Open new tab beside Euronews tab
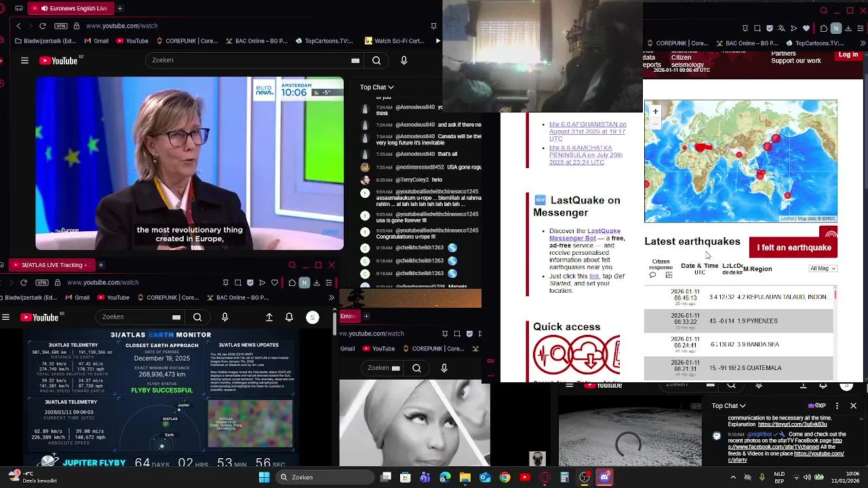Image resolution: width=868 pixels, height=488 pixels. 120,8
